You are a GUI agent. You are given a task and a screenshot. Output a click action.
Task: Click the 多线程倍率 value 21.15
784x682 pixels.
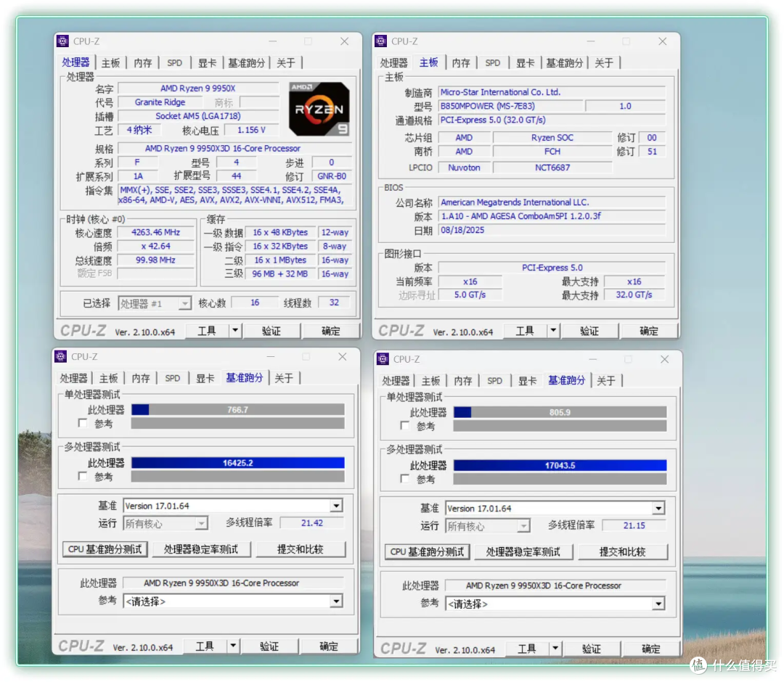coord(634,525)
